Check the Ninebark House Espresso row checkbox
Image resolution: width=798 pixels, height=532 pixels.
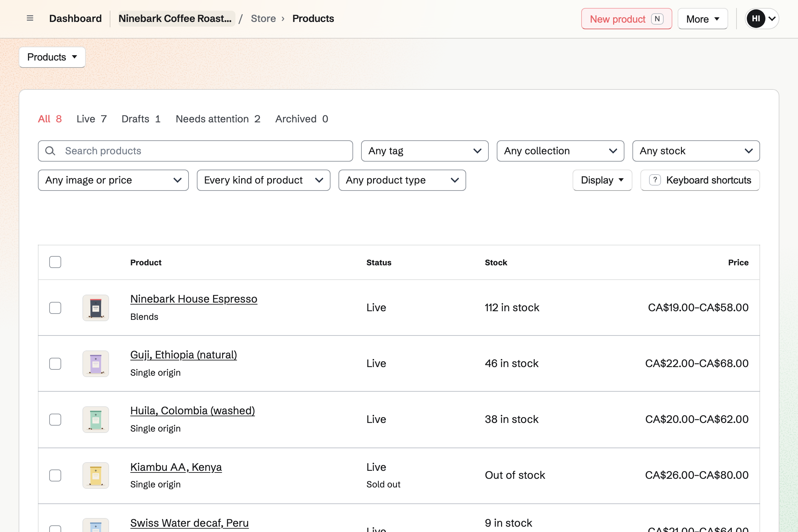[55, 308]
